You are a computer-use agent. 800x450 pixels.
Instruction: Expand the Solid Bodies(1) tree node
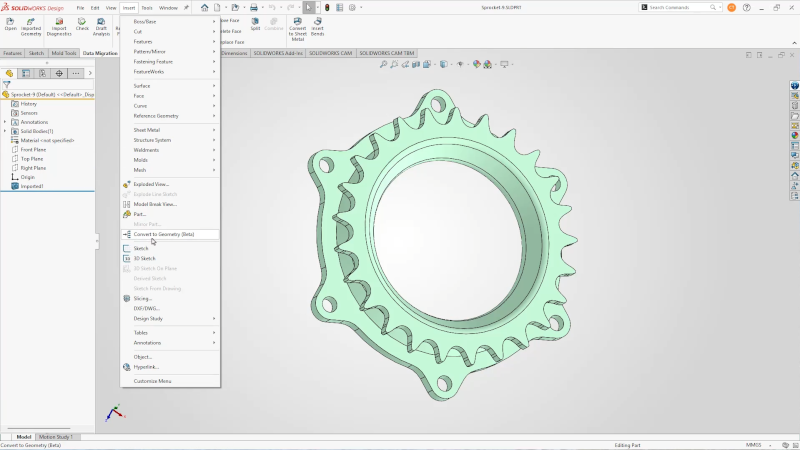pyautogui.click(x=5, y=131)
